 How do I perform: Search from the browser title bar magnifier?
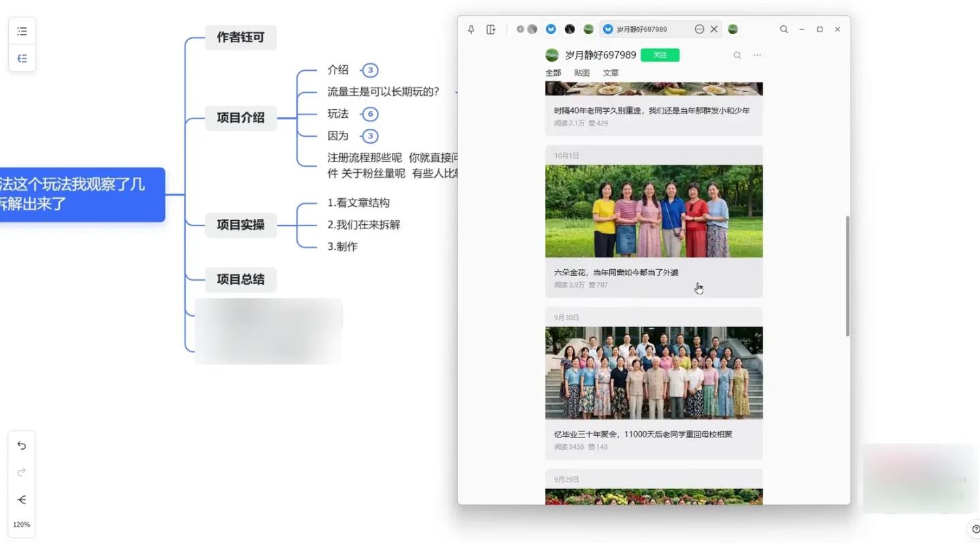click(784, 29)
